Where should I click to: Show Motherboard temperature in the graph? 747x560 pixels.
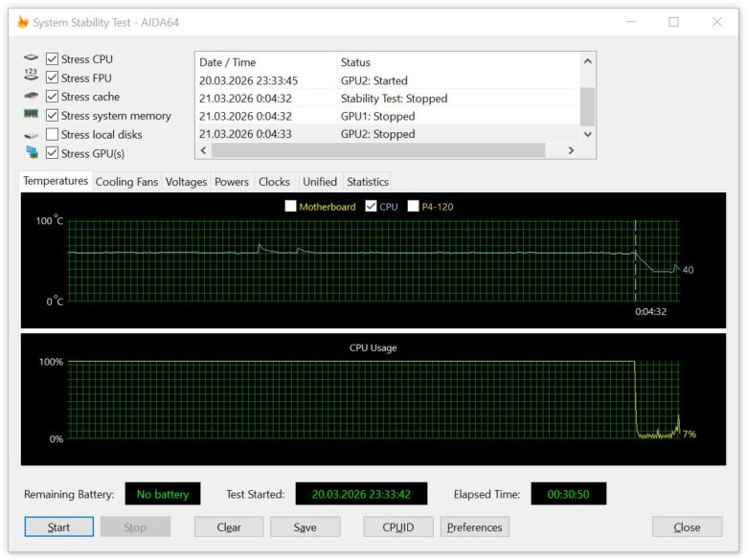point(290,206)
